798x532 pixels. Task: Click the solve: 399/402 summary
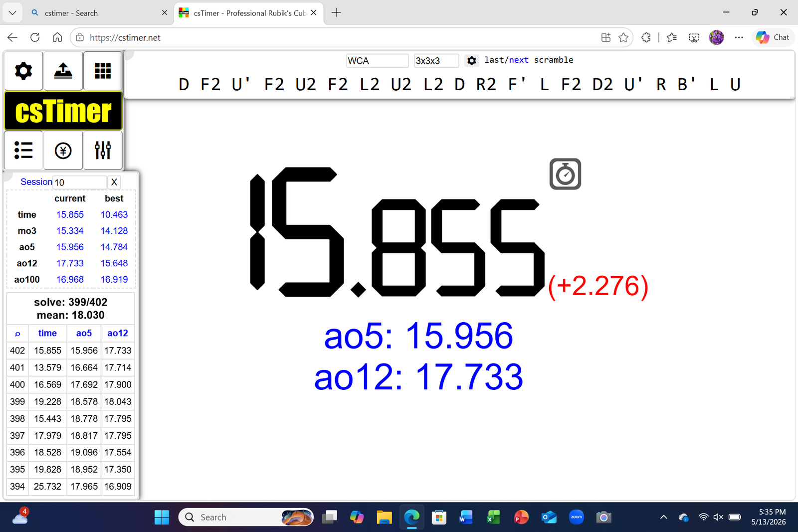tap(70, 302)
